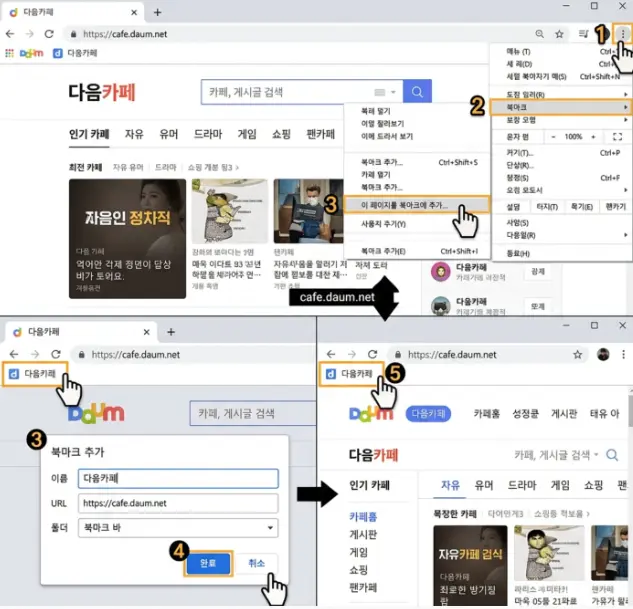Click the blue 다음카페 pill in bottom-right window
633x609 pixels.
point(428,414)
